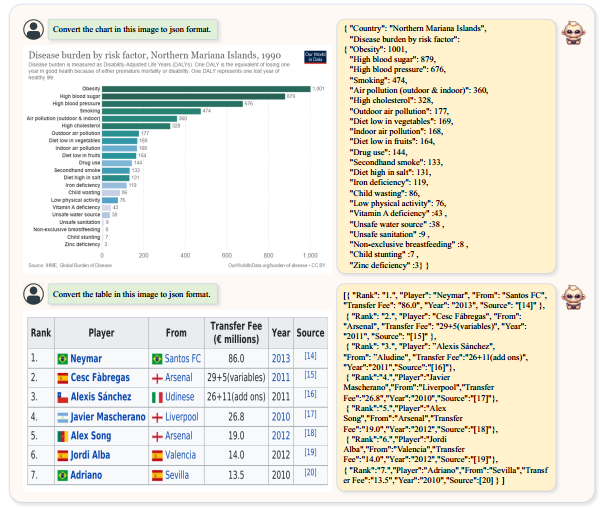
Task: Open the Neymar player link
Action: (x=86, y=359)
